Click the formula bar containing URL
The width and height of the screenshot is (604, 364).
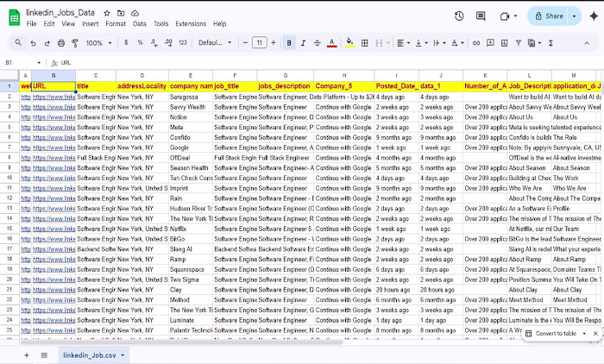pyautogui.click(x=331, y=62)
